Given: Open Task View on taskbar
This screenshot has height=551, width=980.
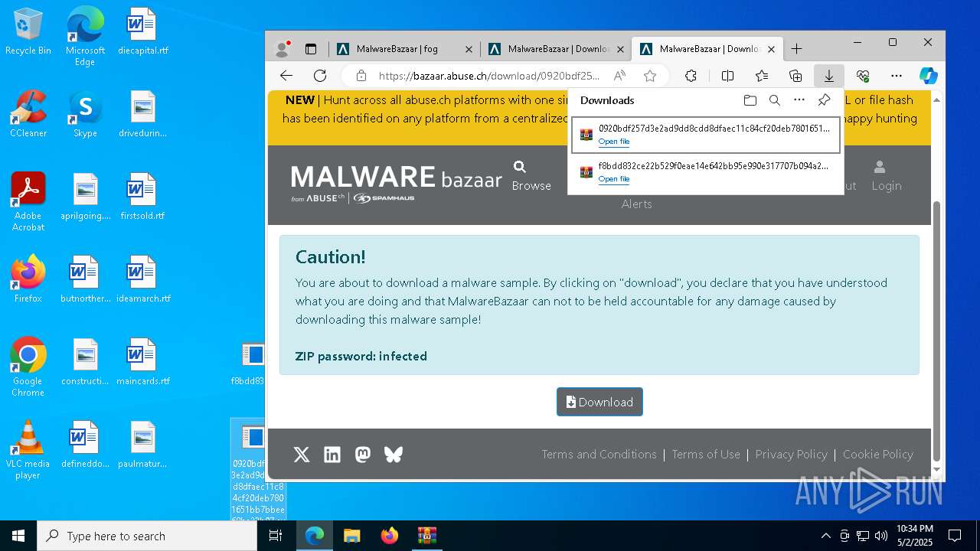Looking at the screenshot, I should pos(276,536).
